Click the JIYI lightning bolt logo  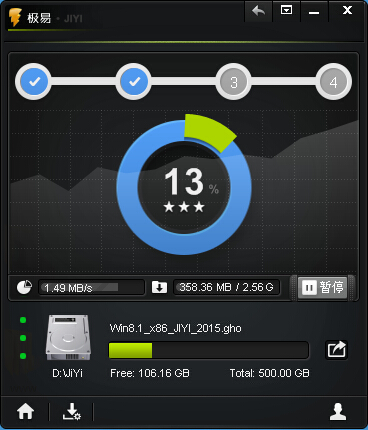(x=15, y=17)
